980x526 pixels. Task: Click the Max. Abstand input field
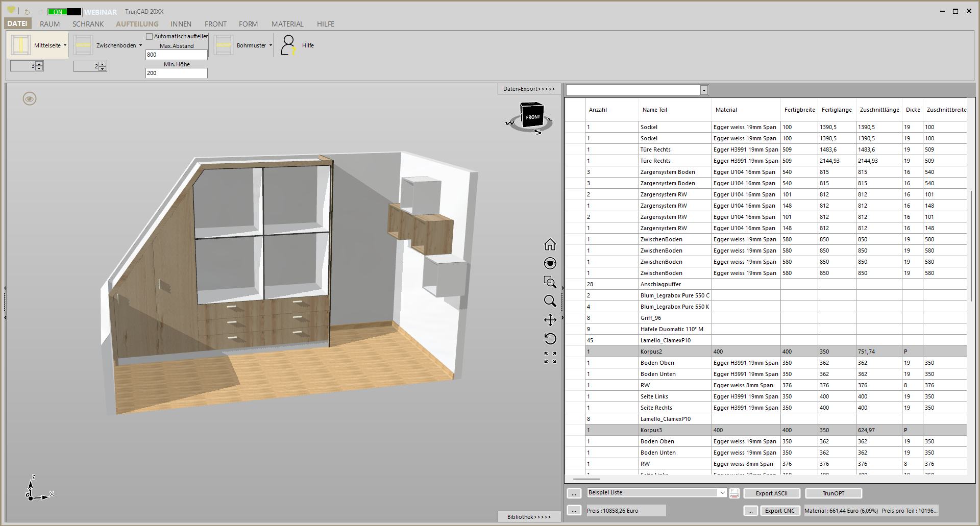coord(176,55)
